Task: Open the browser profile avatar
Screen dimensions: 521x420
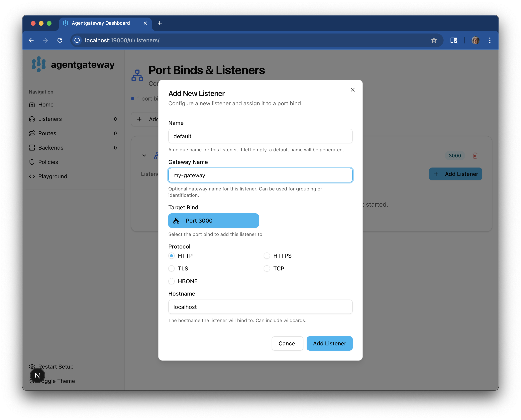Action: pos(475,40)
